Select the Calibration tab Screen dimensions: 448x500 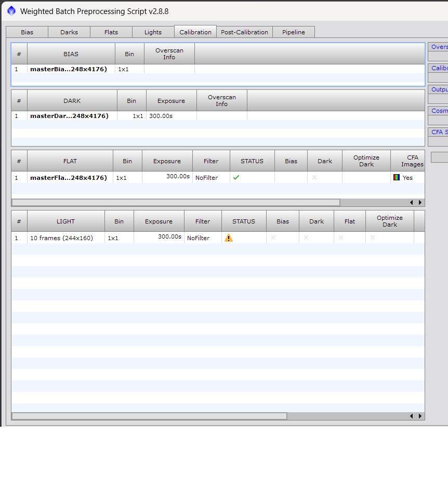tap(195, 32)
